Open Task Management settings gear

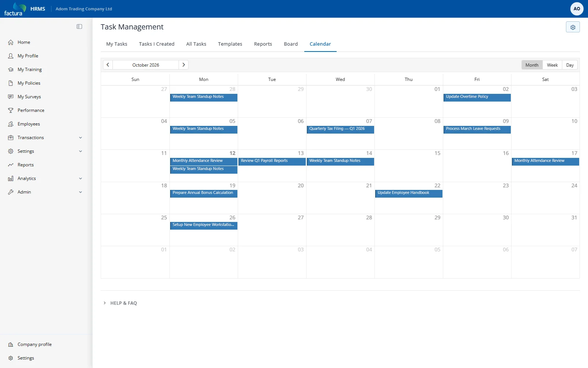(573, 27)
